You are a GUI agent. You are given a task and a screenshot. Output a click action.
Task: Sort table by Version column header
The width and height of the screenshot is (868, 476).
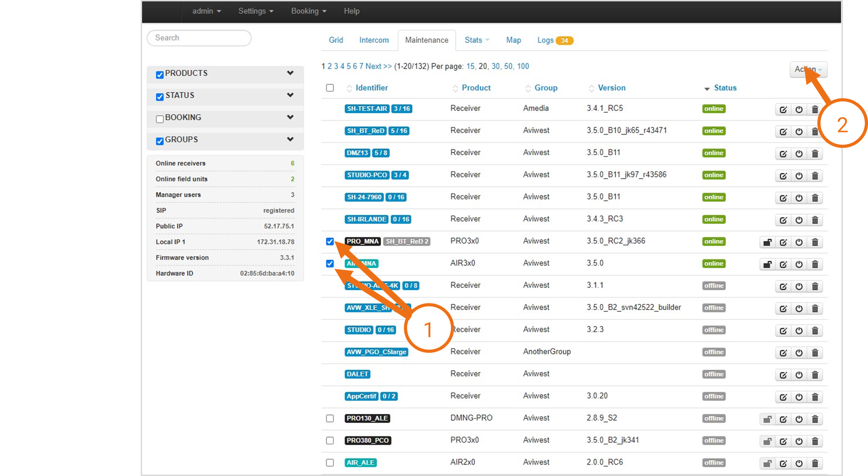pyautogui.click(x=611, y=88)
